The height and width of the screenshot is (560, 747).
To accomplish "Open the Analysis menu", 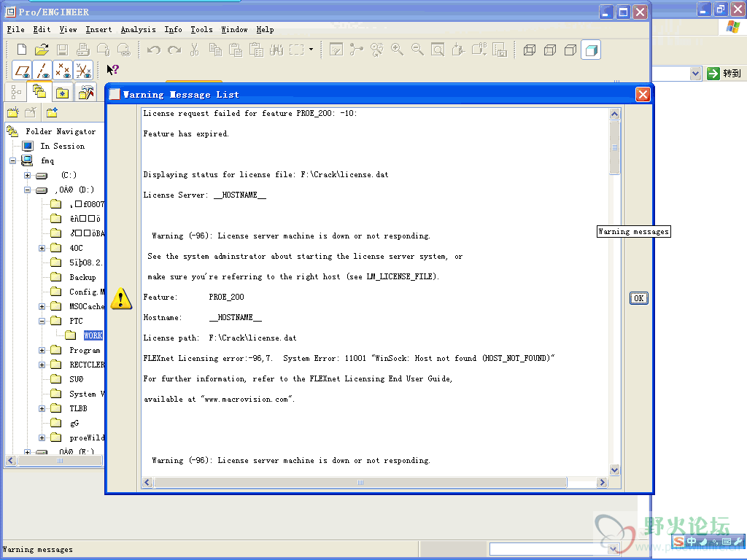I will click(138, 29).
